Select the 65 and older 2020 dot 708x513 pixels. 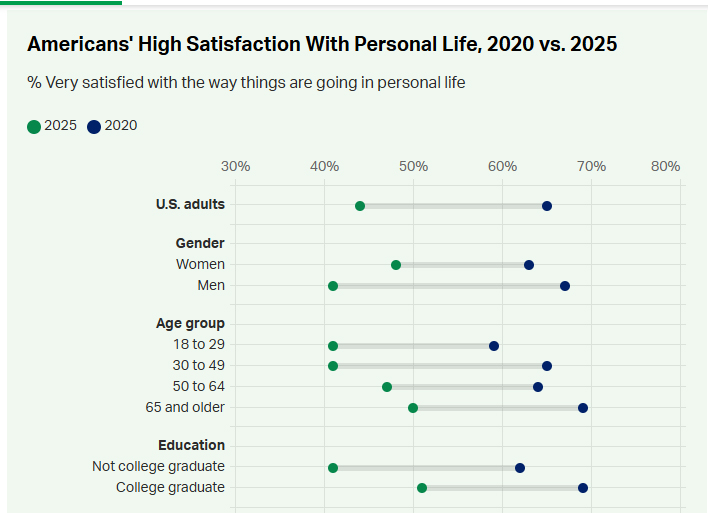coord(583,408)
